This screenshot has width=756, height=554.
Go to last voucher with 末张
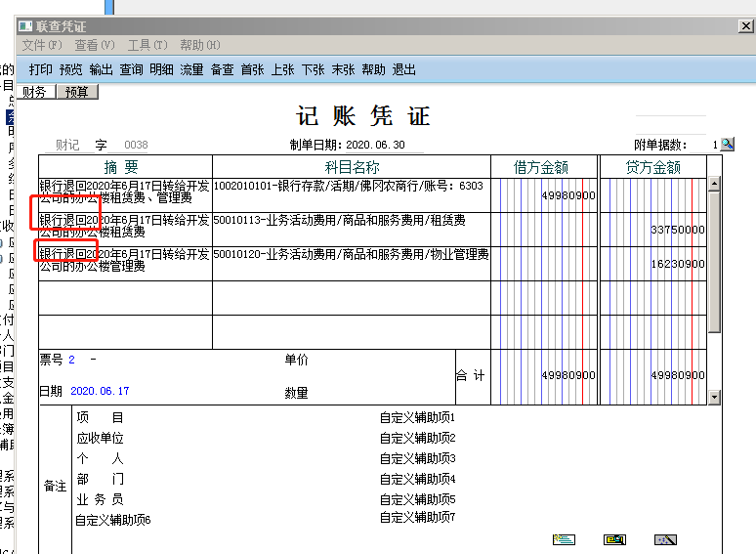(343, 70)
